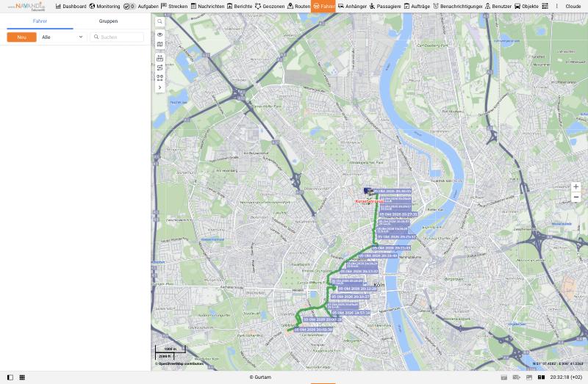Open the Geozonen tab
588x384 pixels.
(x=270, y=7)
